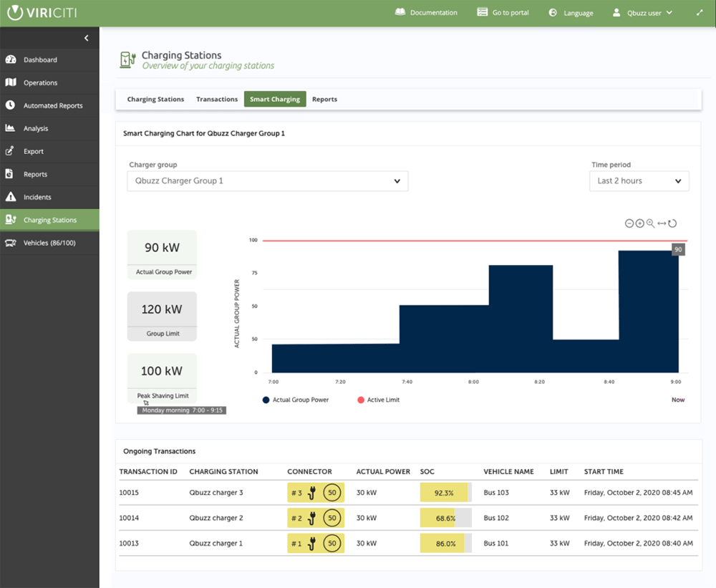Viewport: 716px width, 588px height.
Task: Select the magnifier zoom selection tool
Action: (x=650, y=223)
